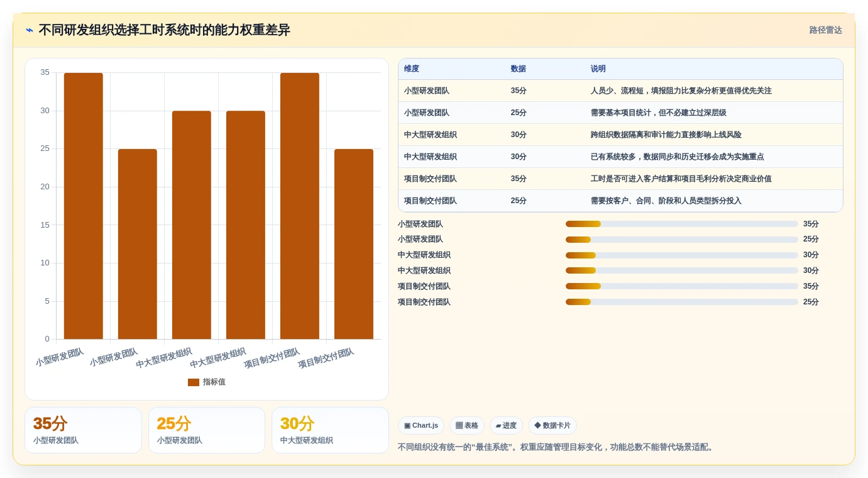Click the 维度 table column header

[x=412, y=69]
